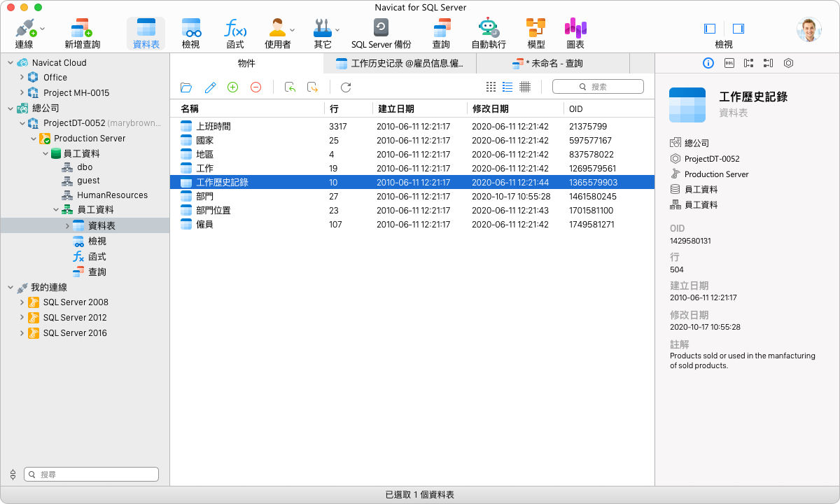Image resolution: width=840 pixels, height=504 pixels.
Task: Expand the Office project node
Action: click(22, 77)
